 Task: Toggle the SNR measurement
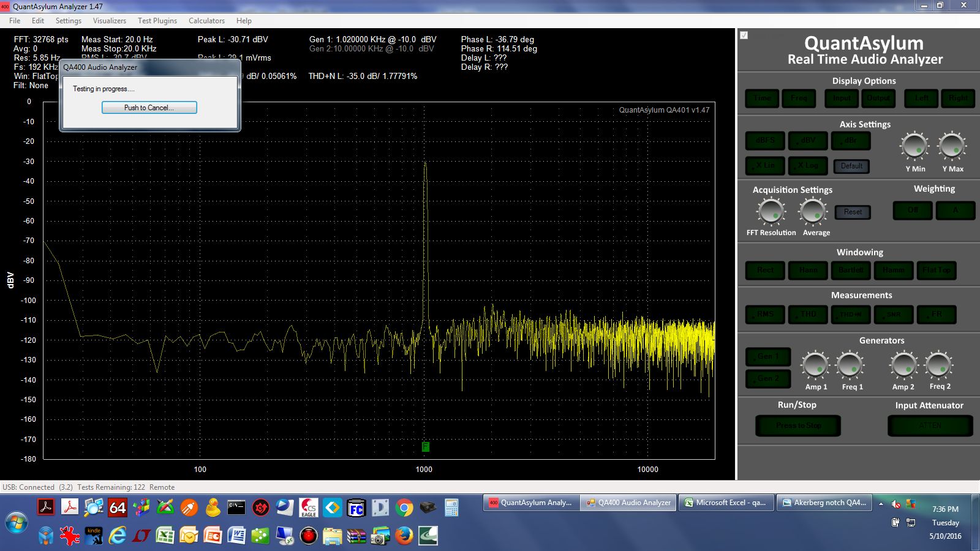click(894, 314)
